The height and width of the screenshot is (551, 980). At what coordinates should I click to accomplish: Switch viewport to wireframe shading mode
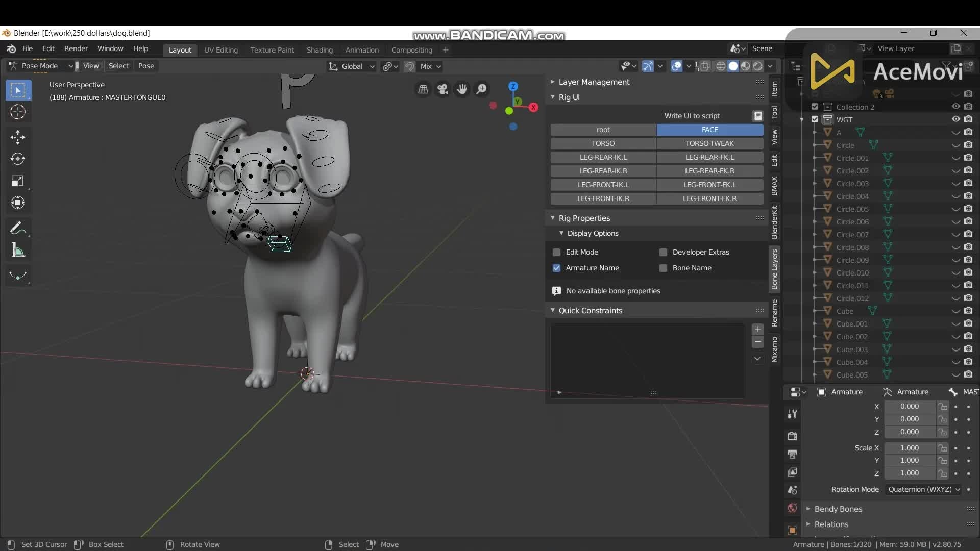(x=721, y=66)
